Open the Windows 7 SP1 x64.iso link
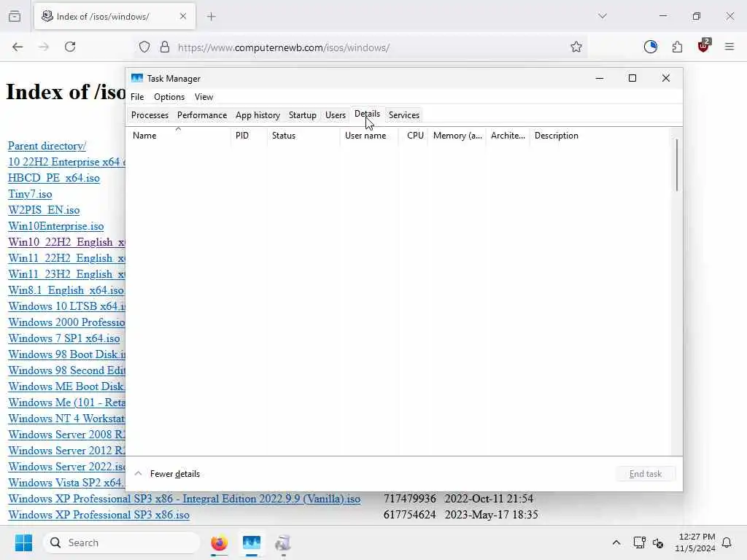 click(x=64, y=338)
